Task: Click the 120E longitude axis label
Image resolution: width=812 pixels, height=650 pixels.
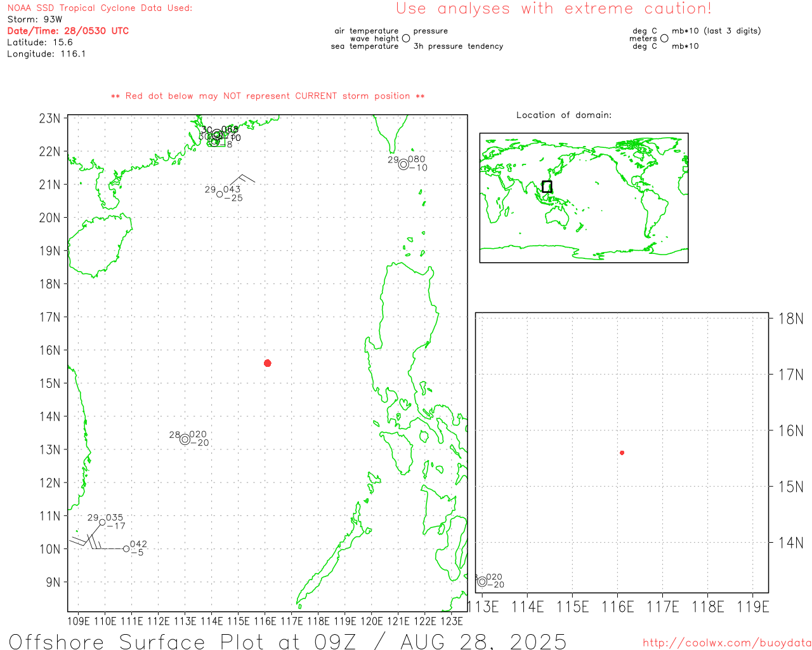Action: [x=372, y=621]
